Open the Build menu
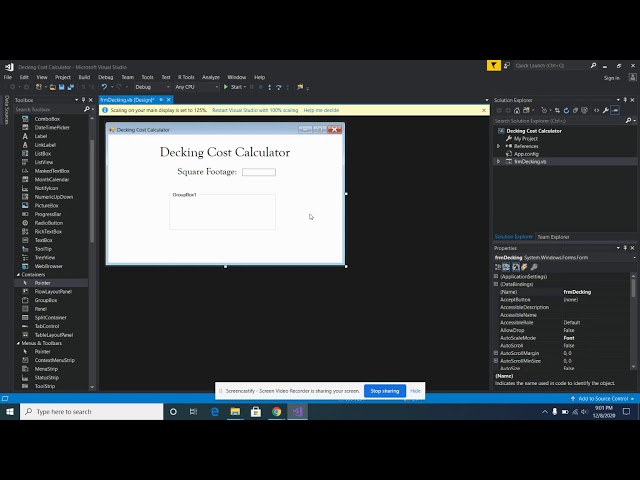Viewport: 640px width, 480px height. point(84,77)
